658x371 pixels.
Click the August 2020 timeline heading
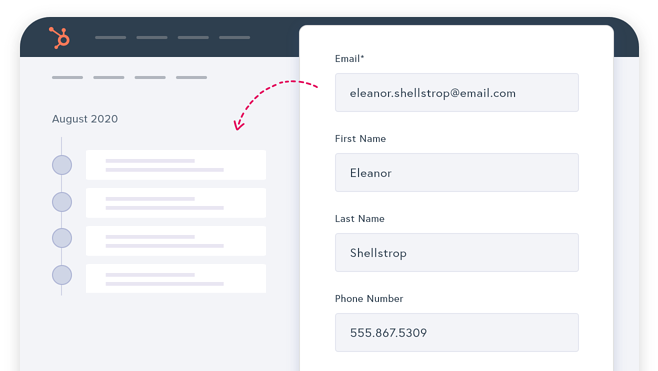click(x=85, y=119)
